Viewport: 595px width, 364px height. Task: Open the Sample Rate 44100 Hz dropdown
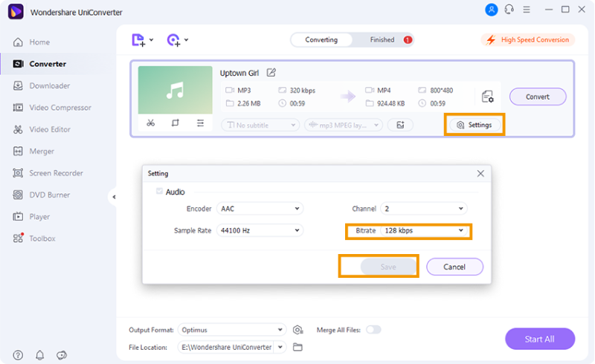tap(260, 231)
